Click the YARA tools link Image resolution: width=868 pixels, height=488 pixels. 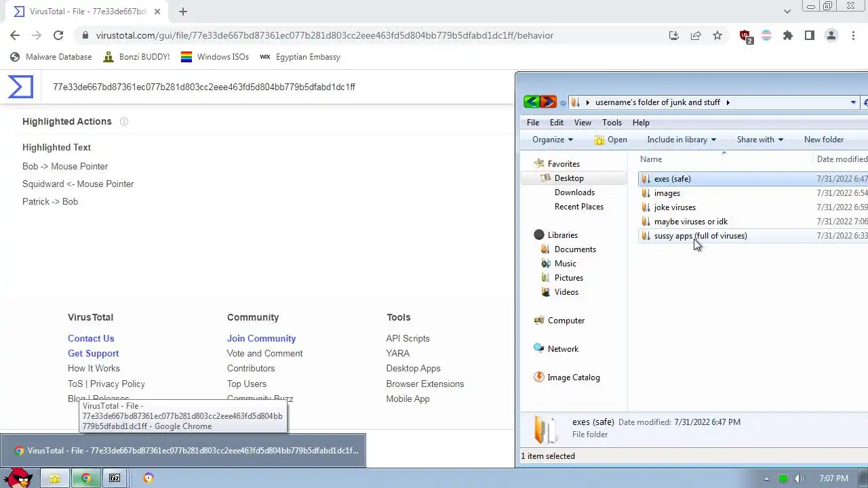coord(398,353)
